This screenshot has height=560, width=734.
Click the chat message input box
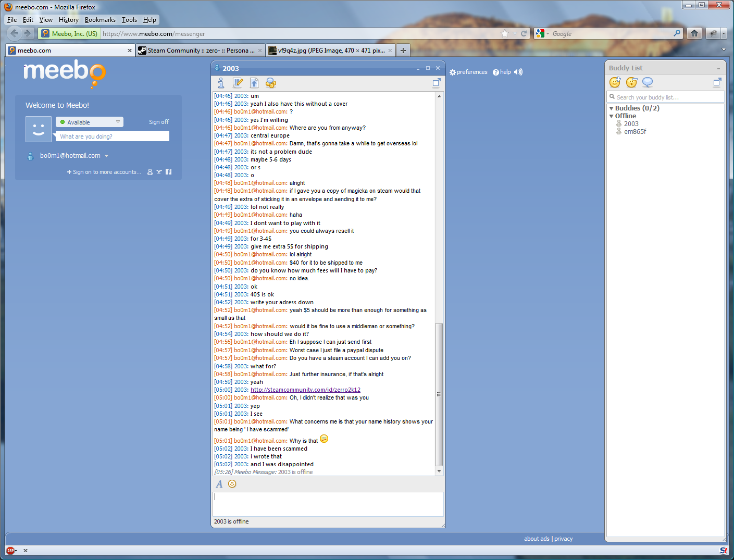pos(328,504)
